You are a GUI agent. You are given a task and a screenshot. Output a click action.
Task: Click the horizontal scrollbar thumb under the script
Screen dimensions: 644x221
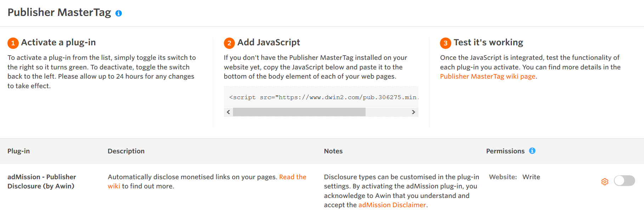(x=299, y=112)
